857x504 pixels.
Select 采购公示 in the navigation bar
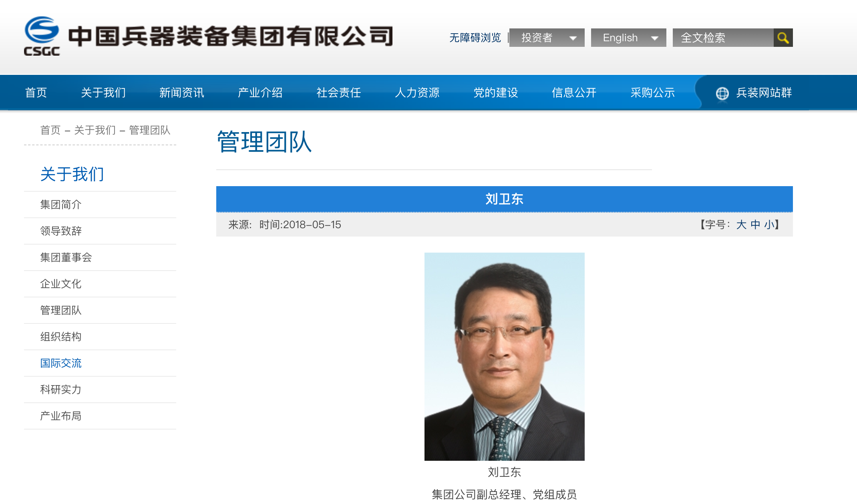pyautogui.click(x=653, y=92)
